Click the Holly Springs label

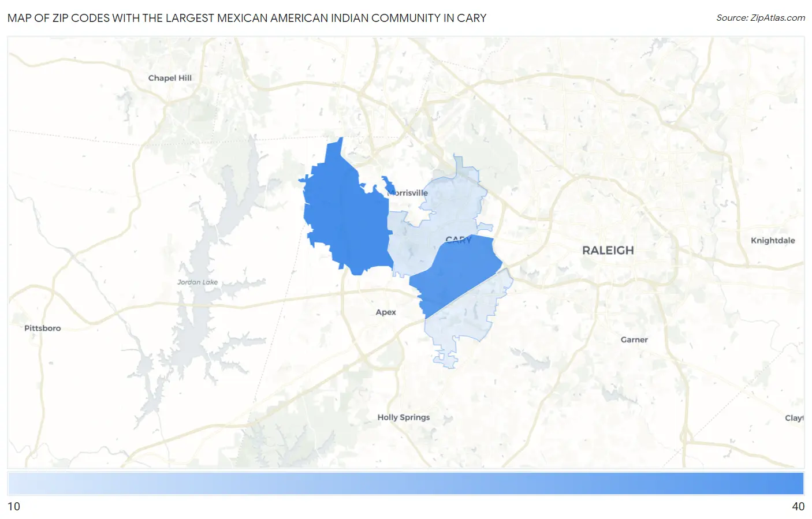point(404,417)
